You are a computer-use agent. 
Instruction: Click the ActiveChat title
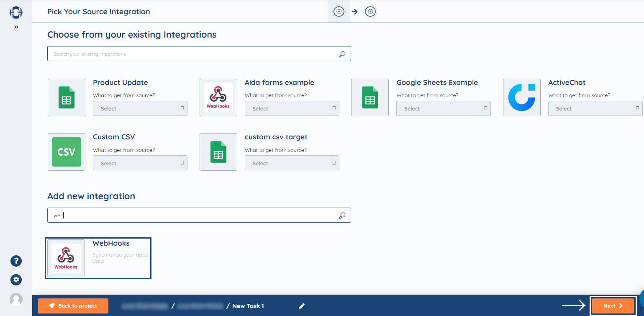[567, 82]
